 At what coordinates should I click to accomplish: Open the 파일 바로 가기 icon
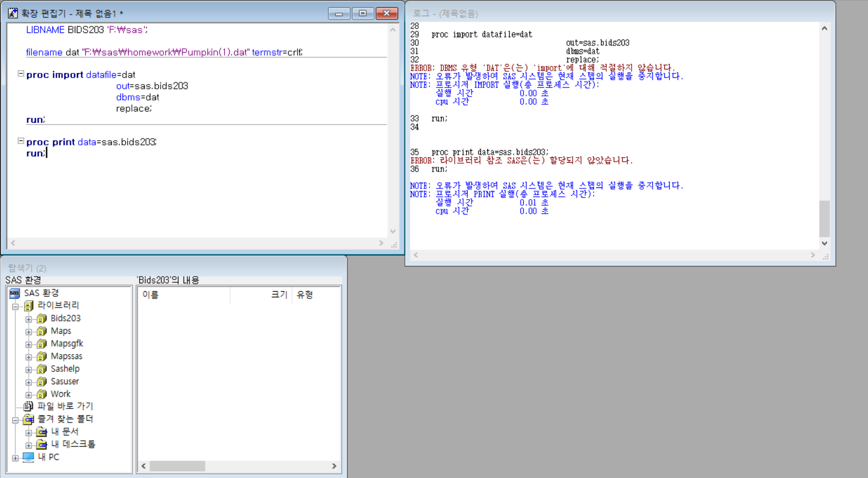(x=28, y=406)
